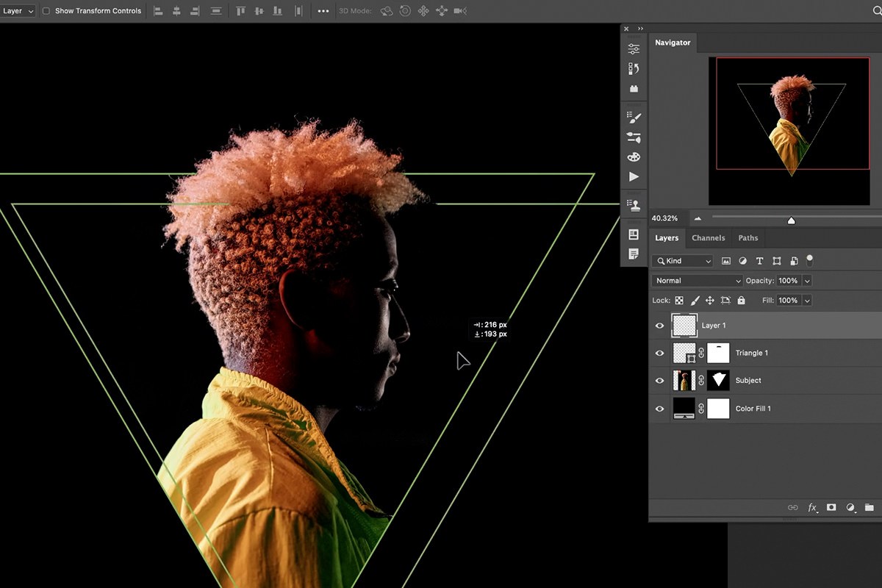The image size is (882, 588).
Task: Open the Properties panel icon
Action: click(634, 49)
